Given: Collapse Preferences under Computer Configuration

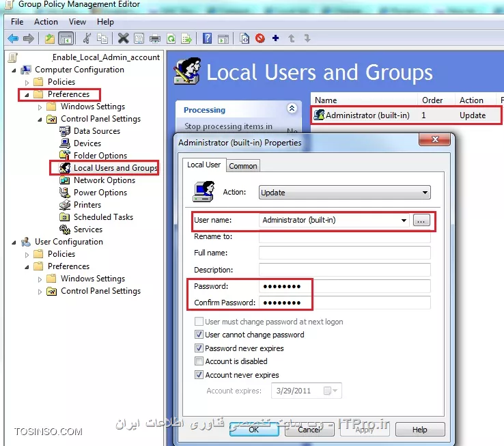Looking at the screenshot, I should (27, 94).
